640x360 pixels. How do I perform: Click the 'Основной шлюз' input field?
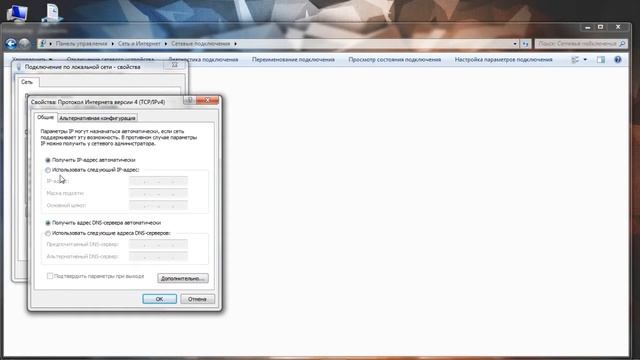click(x=158, y=205)
